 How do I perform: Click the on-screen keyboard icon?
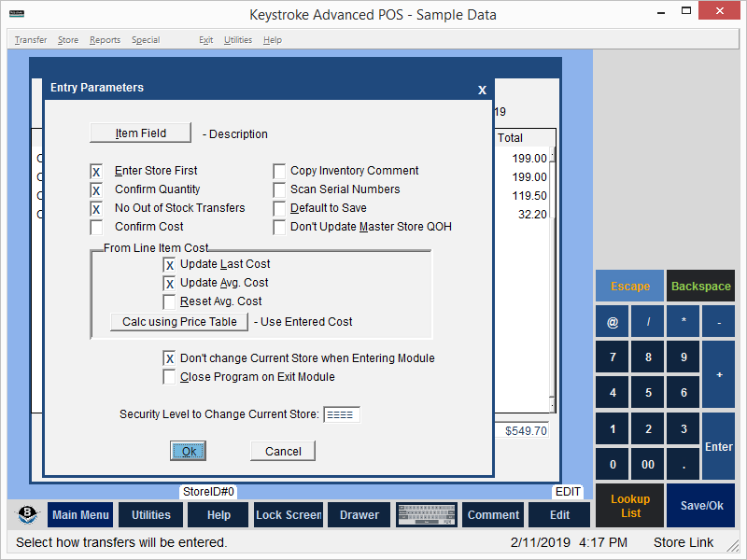point(426,515)
